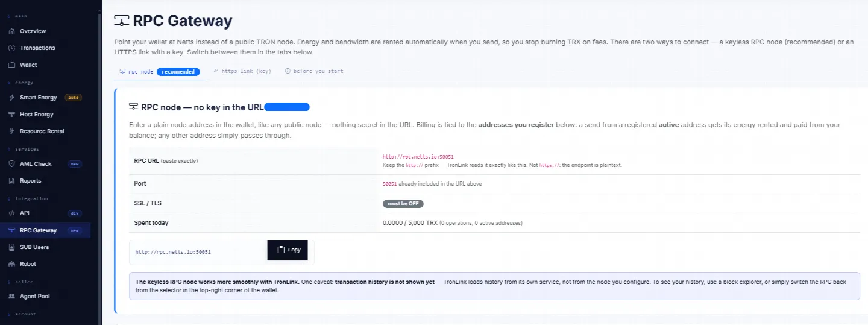Click the Robot icon in sidebar
The height and width of the screenshot is (325, 868).
12,264
